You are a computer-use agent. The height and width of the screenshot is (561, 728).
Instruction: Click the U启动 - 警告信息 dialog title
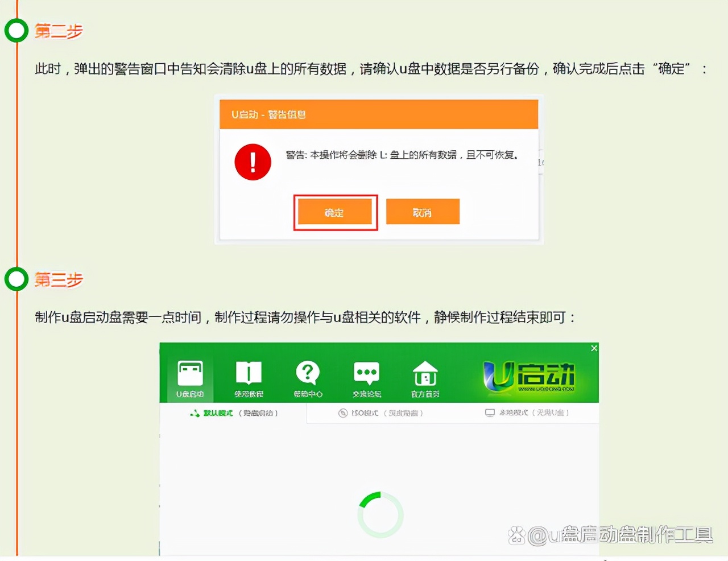click(268, 114)
